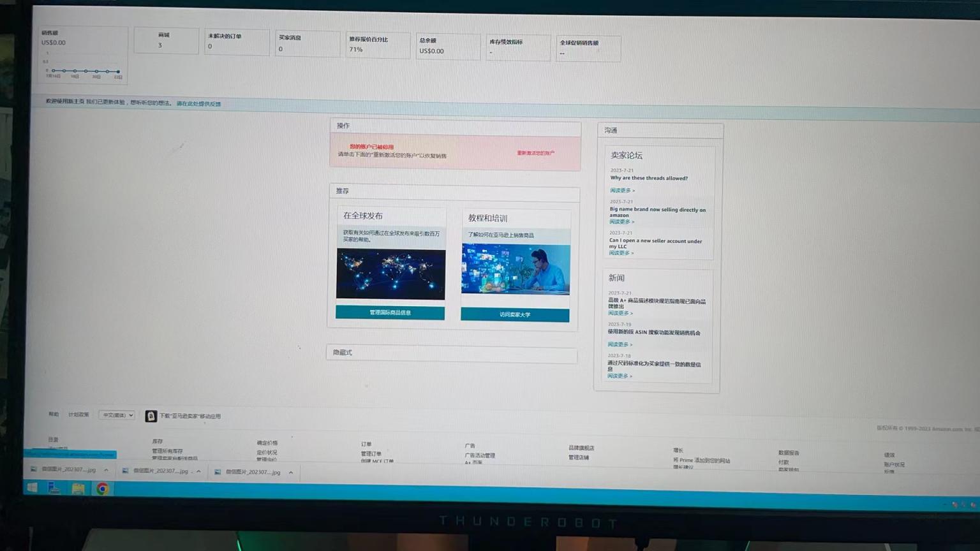Open the 中文(简体) language dropdown

(117, 415)
